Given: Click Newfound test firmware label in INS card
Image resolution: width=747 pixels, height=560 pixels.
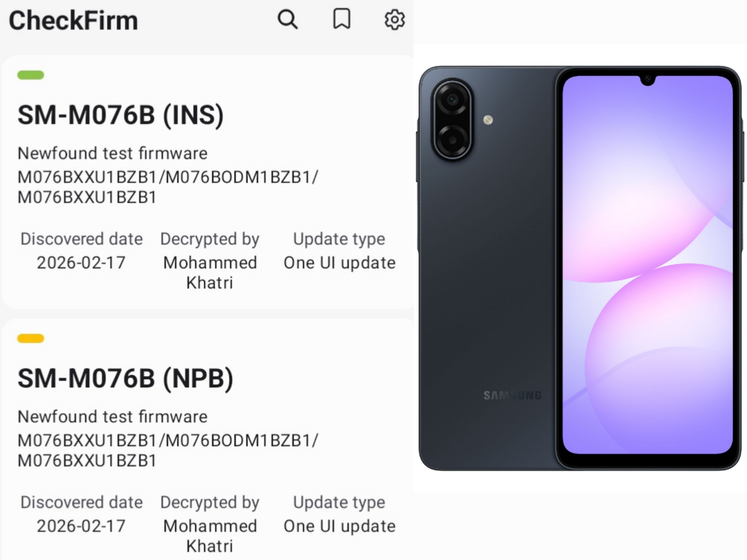Looking at the screenshot, I should pos(112,154).
